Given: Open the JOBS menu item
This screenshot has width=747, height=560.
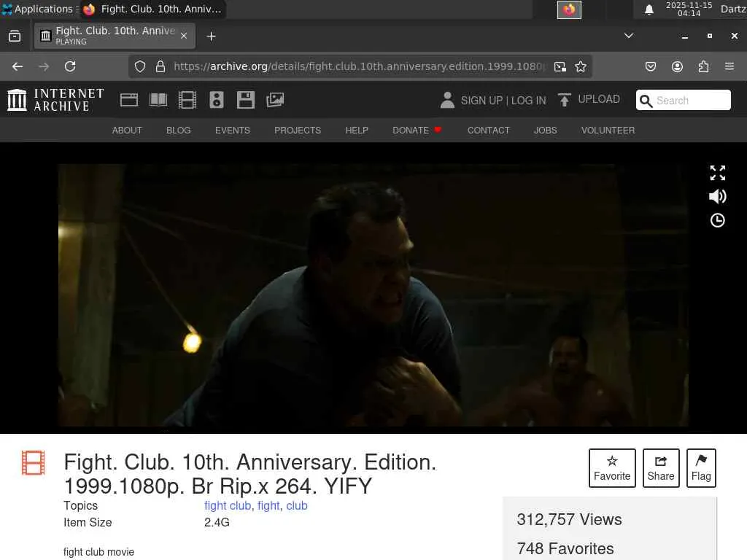Looking at the screenshot, I should [546, 131].
